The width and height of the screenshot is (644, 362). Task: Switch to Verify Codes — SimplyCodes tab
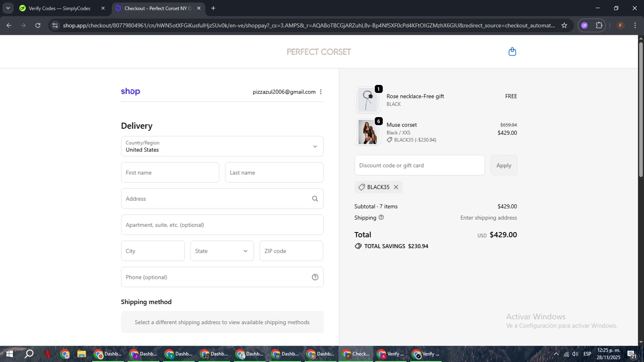click(60, 8)
